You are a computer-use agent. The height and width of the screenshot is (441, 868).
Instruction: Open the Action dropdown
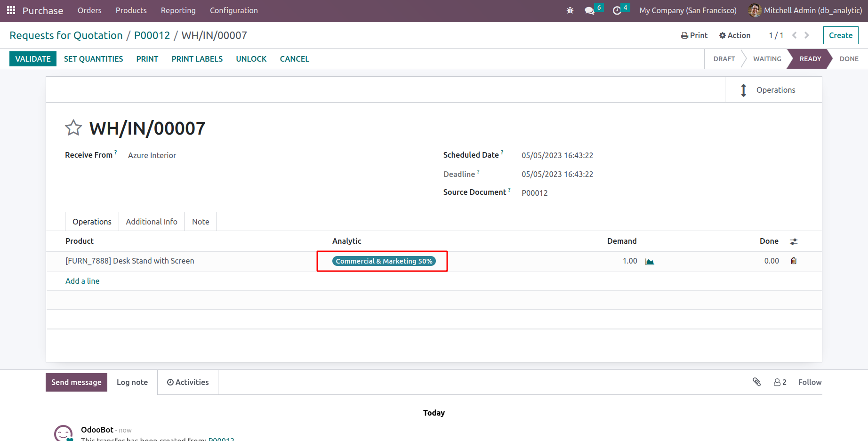(735, 35)
